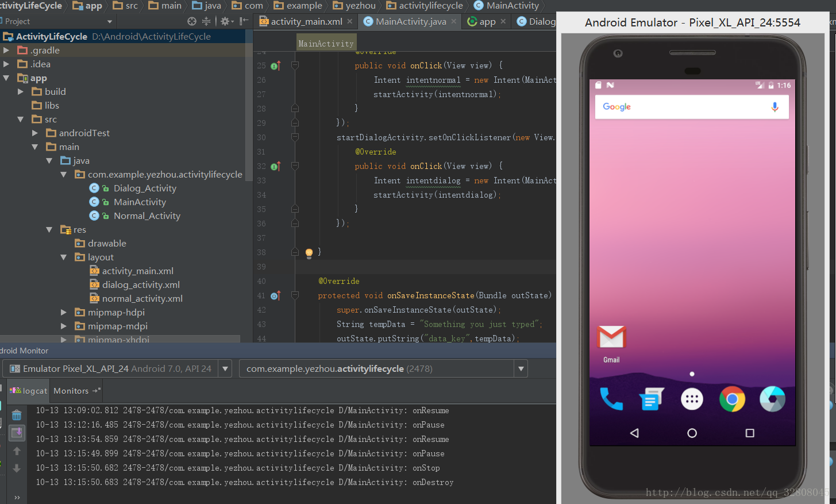Launch Chrome in emulator dock

click(732, 399)
